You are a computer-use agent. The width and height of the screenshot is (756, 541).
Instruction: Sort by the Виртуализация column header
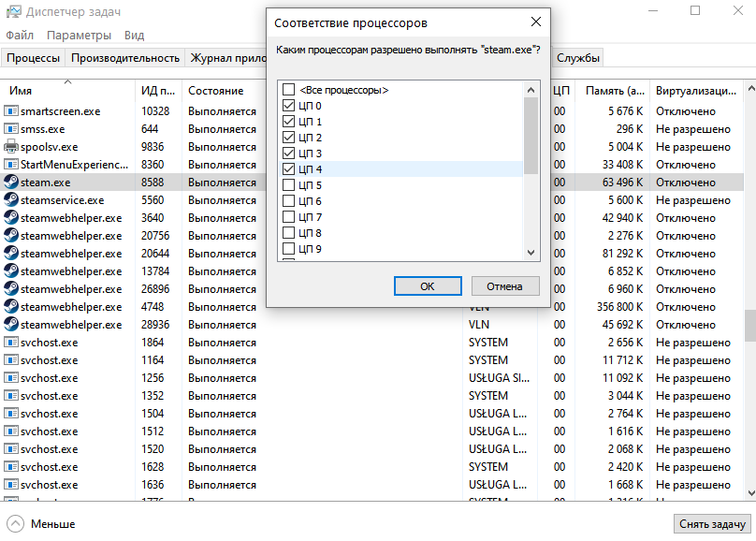tap(696, 90)
